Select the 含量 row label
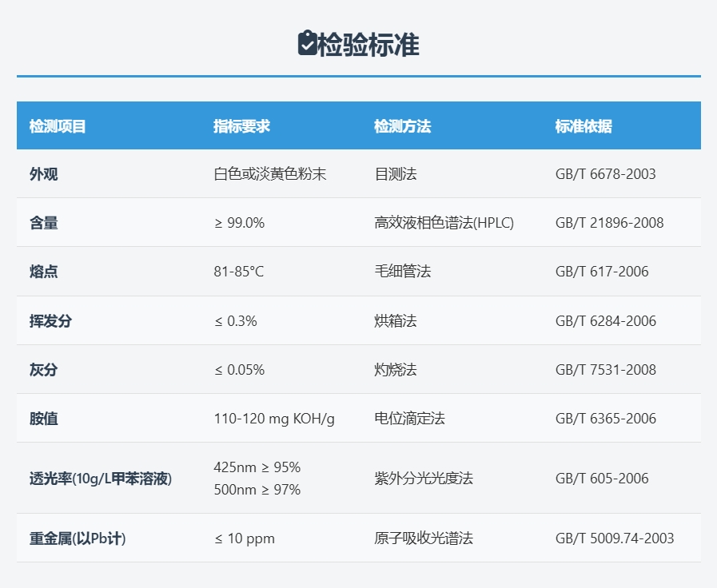Screen dimensions: 717x588 click(43, 223)
